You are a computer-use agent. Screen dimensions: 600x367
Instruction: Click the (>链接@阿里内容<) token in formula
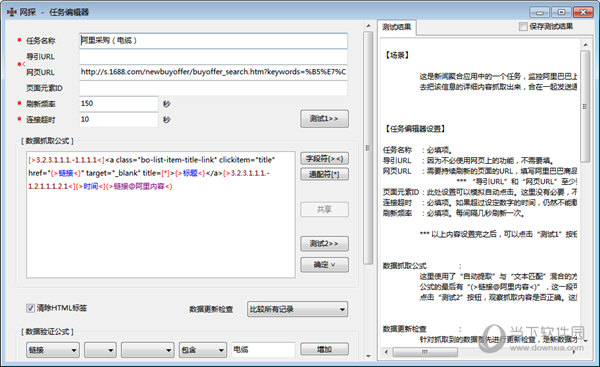click(139, 186)
